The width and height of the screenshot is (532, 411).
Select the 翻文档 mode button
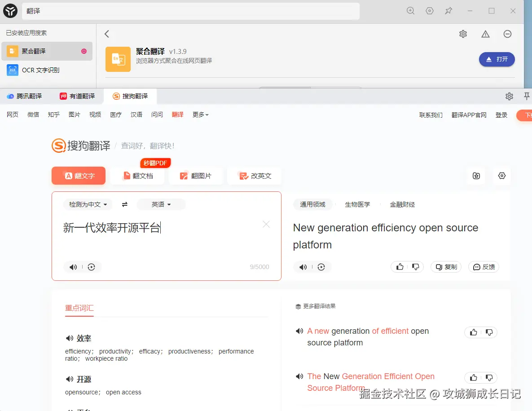(x=138, y=176)
